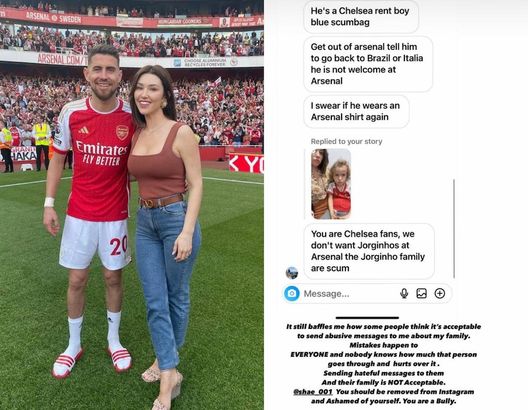Click the ARSENAL.COM stadium banner
The width and height of the screenshot is (528, 410).
coord(61,59)
